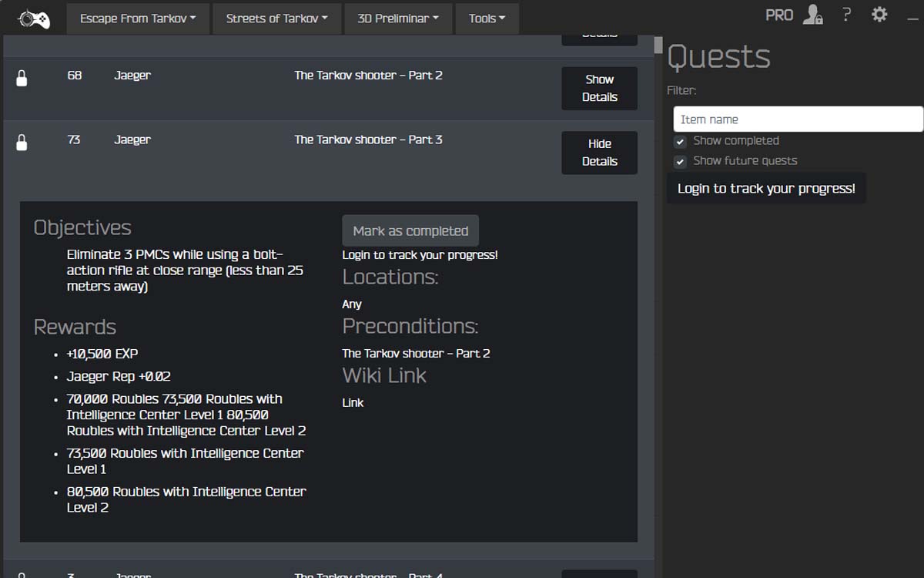Click lock icon on Tarkov shooter Part 2 row
This screenshot has height=578, width=924.
[x=22, y=78]
